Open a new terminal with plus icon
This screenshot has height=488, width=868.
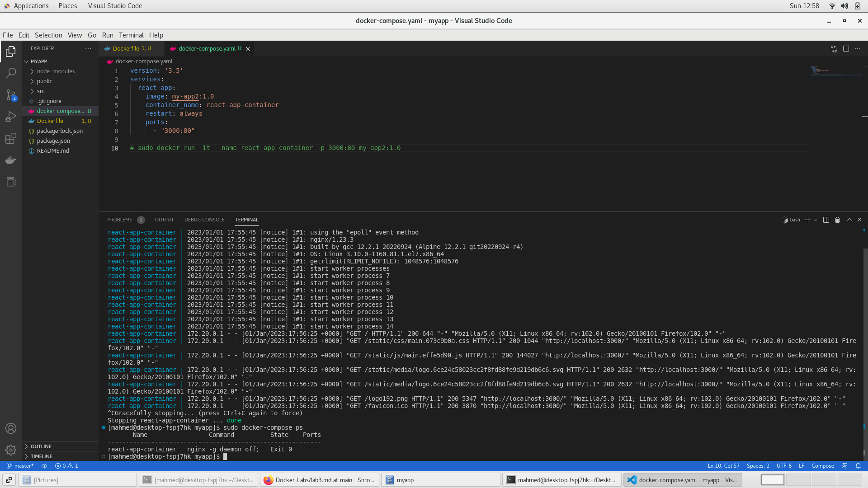click(x=808, y=220)
